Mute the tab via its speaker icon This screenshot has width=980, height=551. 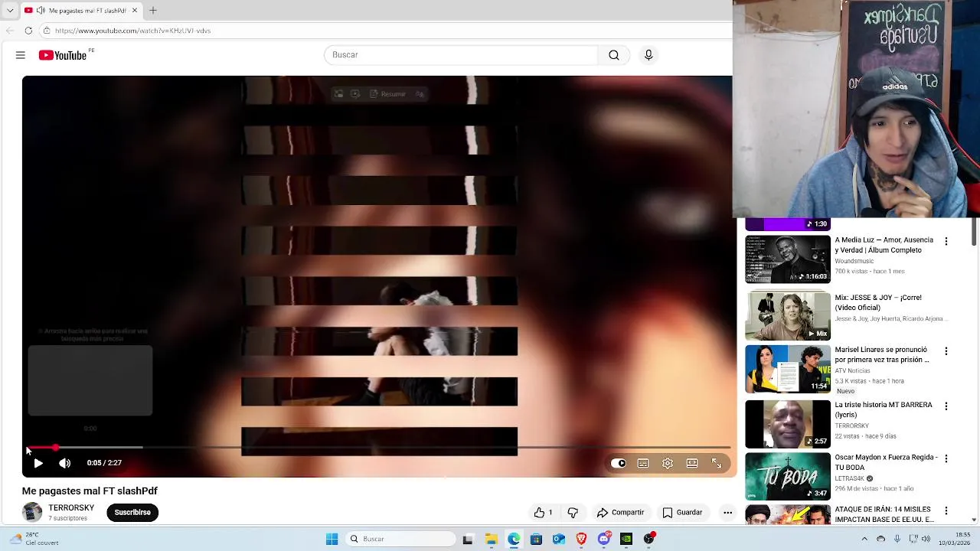click(41, 11)
